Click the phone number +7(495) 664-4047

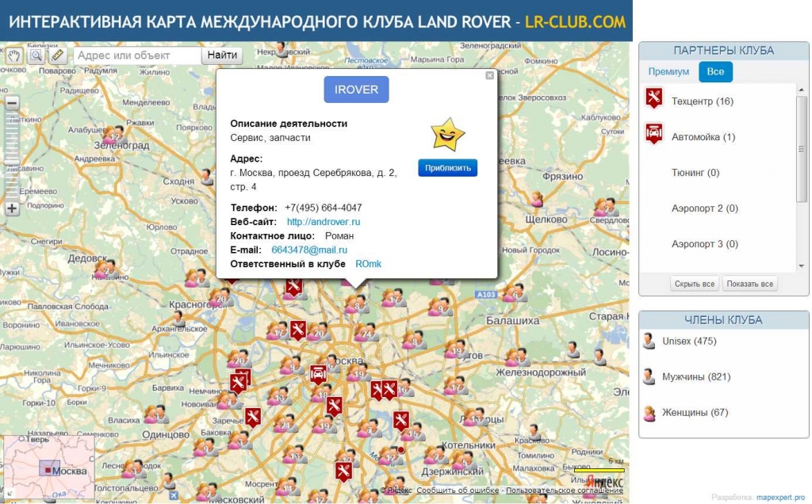coord(324,208)
